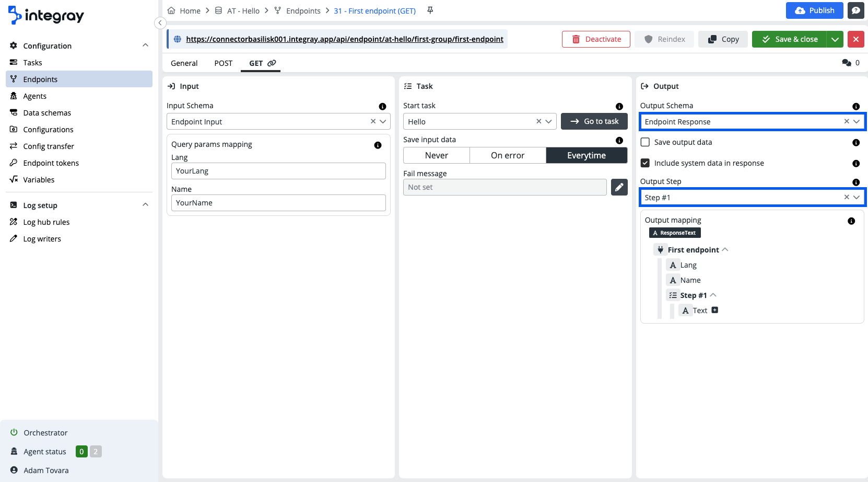
Task: Expand the Save & close split arrow
Action: [x=835, y=39]
